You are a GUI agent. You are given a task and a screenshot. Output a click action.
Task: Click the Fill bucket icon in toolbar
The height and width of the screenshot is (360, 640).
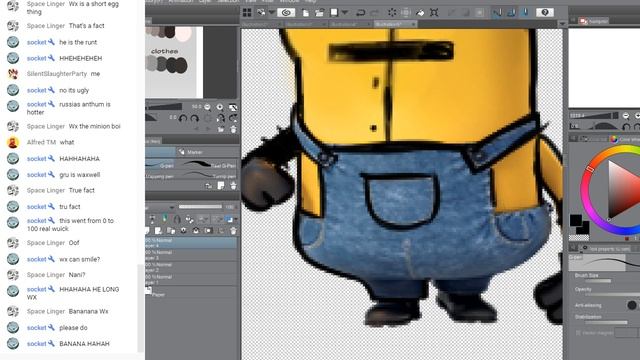coord(420,13)
